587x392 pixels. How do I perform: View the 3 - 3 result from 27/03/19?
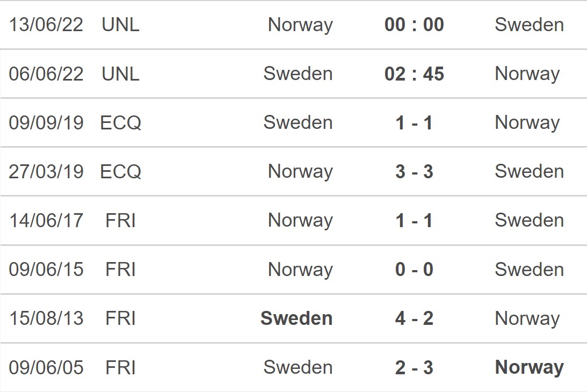[x=414, y=171]
